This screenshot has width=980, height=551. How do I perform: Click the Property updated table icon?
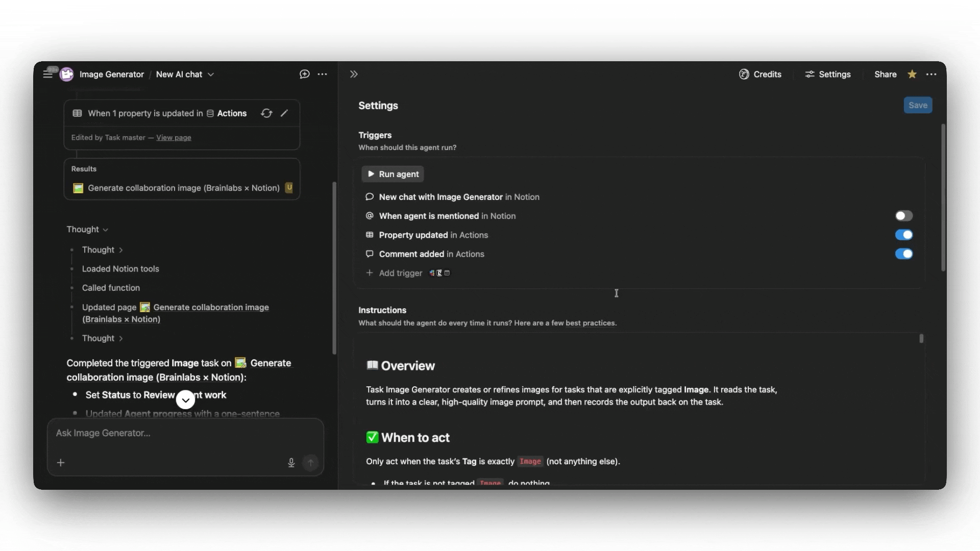coord(370,235)
